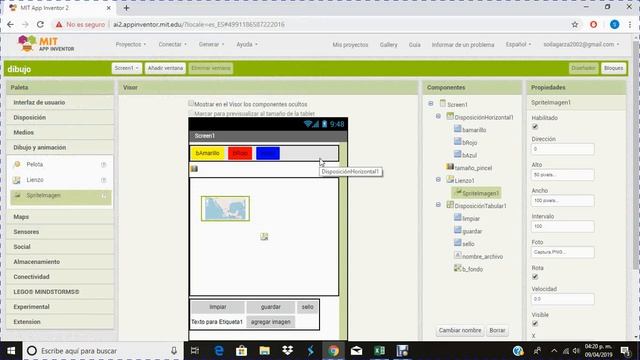Click the slider thumb icon in viewer

click(x=194, y=169)
